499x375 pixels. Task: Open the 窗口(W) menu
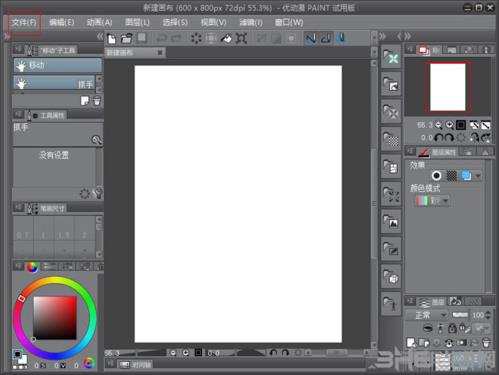289,23
